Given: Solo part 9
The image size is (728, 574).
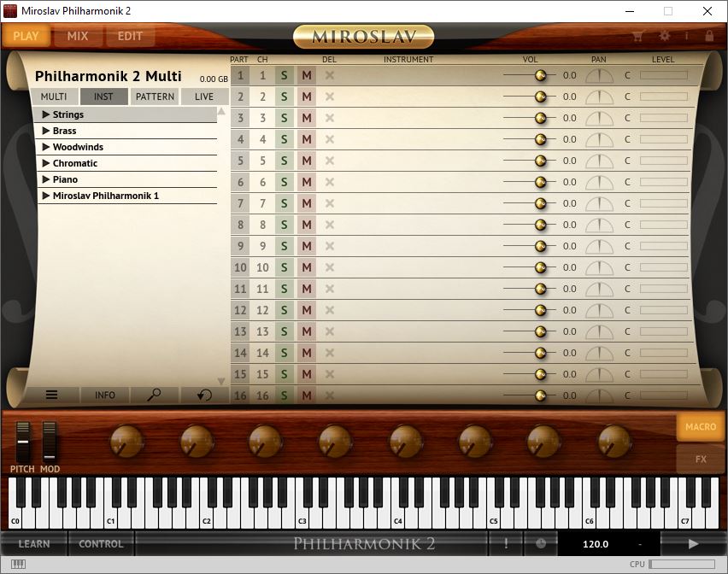Looking at the screenshot, I should coord(285,246).
